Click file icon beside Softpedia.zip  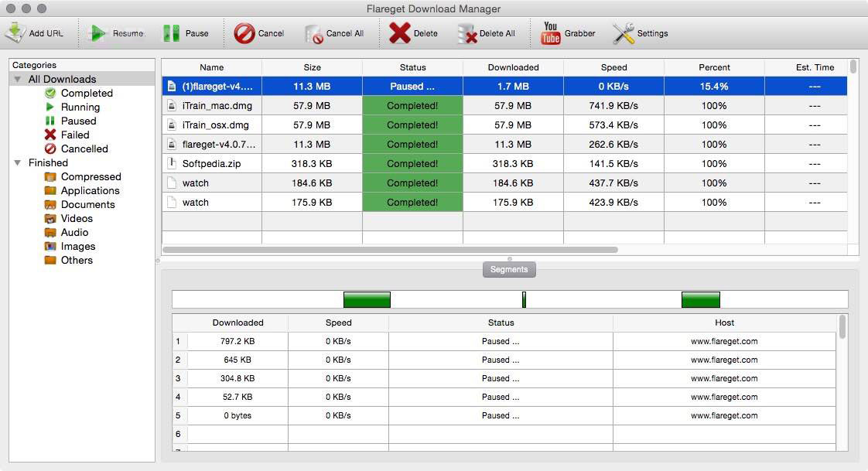click(x=173, y=163)
